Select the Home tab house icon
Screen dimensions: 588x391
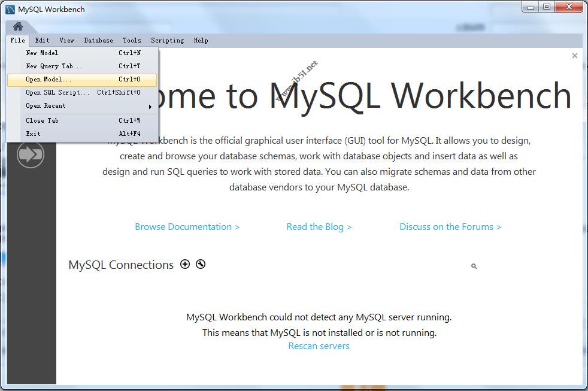coord(17,26)
